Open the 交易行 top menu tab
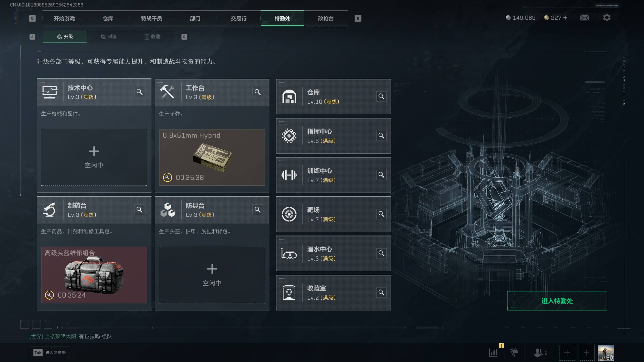This screenshot has height=362, width=644. (239, 18)
